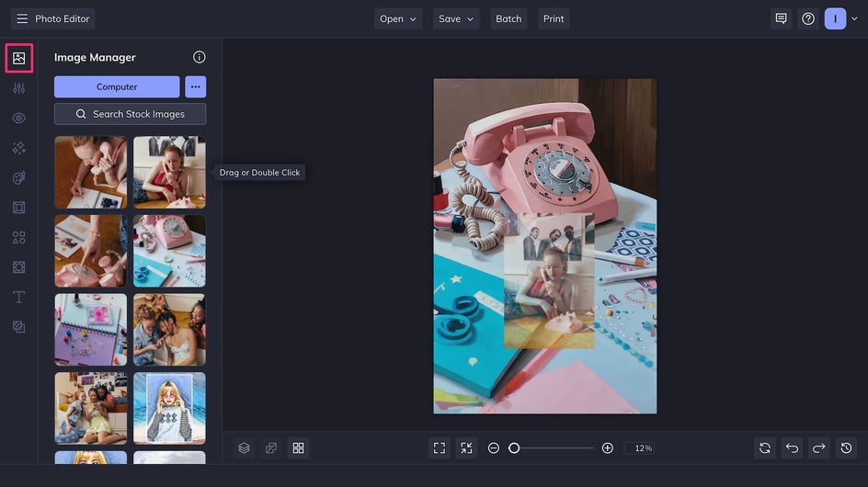Viewport: 868px width, 487px height.
Task: Open the three-dot more options button
Action: [x=196, y=87]
